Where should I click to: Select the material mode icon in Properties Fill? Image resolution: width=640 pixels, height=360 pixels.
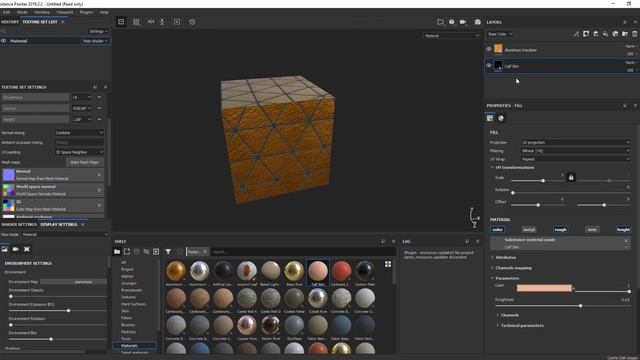pyautogui.click(x=501, y=118)
